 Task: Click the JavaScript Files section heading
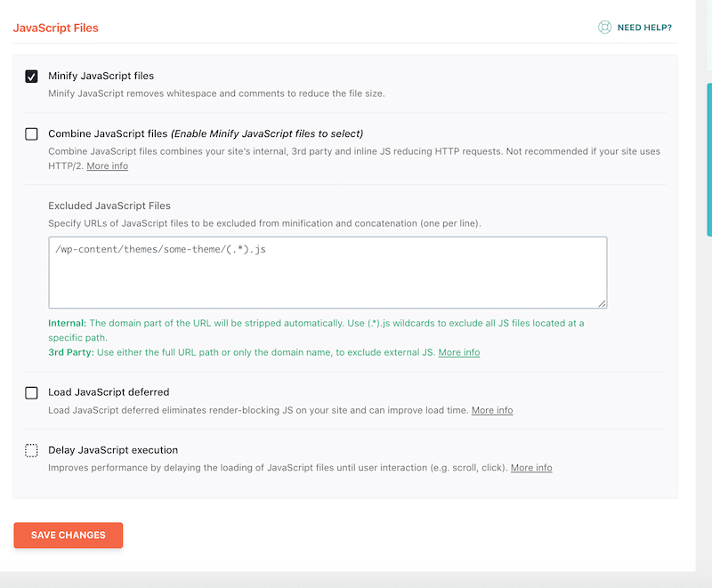(x=55, y=28)
